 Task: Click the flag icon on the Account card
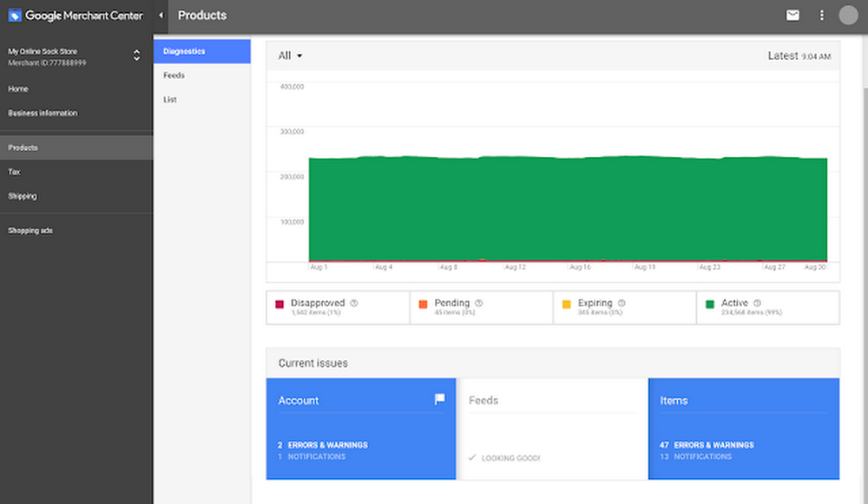[x=438, y=399]
